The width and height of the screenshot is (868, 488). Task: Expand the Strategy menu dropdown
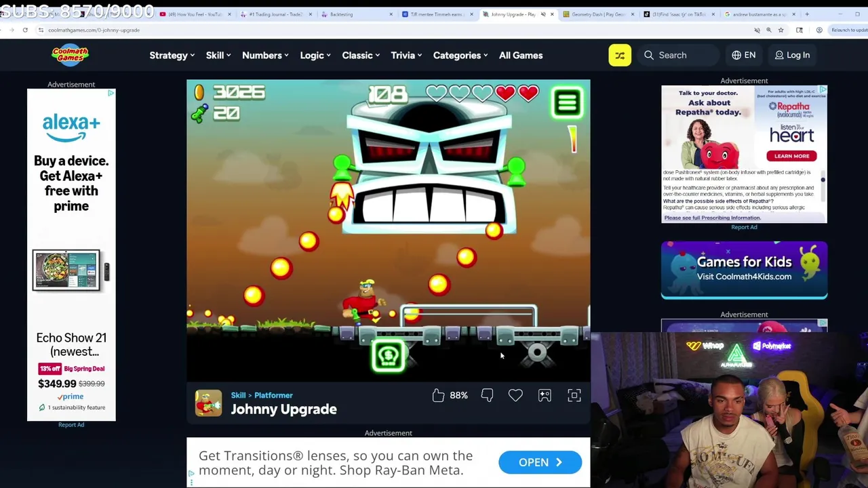(172, 56)
